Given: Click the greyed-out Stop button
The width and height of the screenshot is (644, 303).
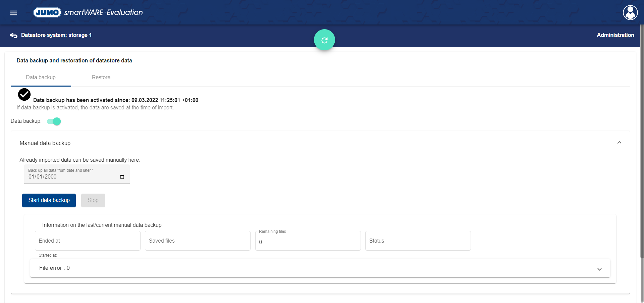Looking at the screenshot, I should 93,200.
